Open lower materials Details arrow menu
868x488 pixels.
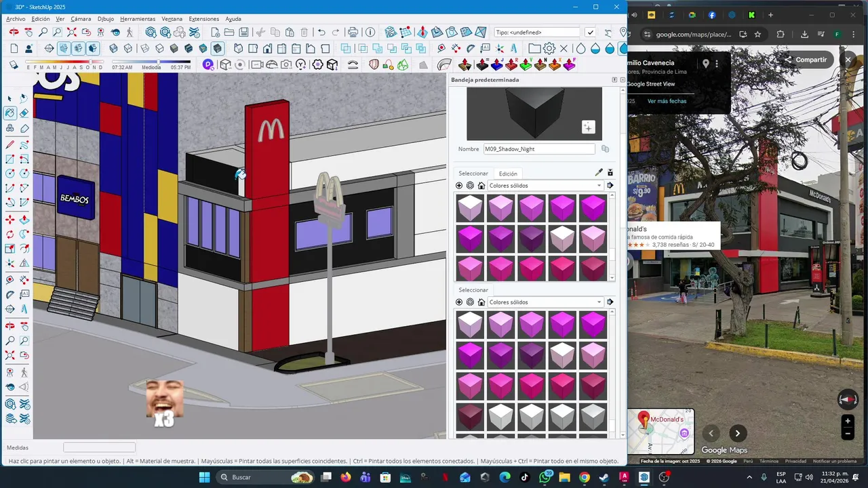[x=610, y=302]
